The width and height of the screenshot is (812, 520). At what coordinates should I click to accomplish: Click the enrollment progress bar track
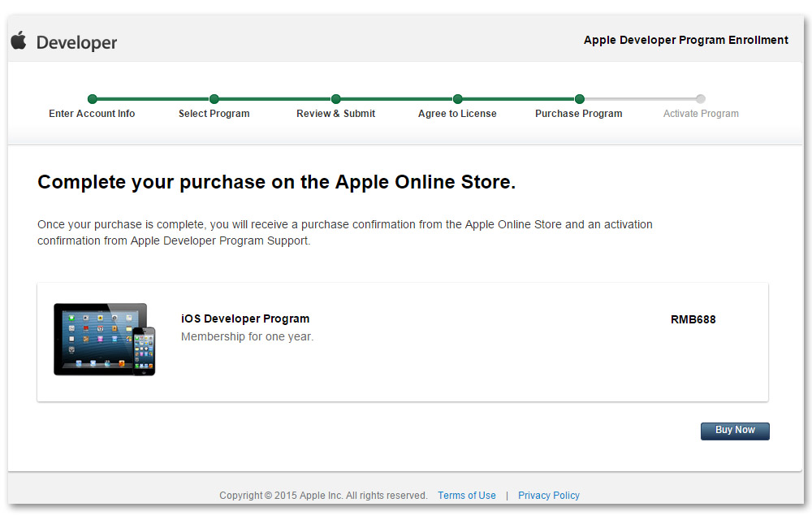point(396,98)
